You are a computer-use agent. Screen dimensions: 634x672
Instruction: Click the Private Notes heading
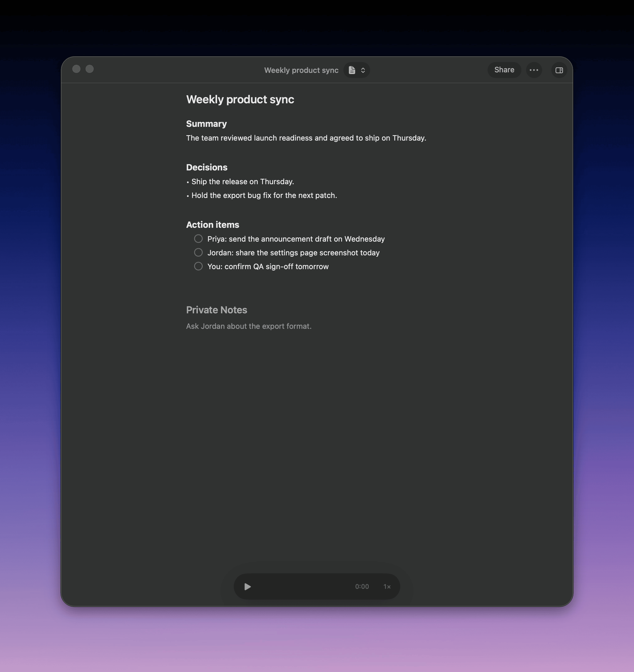217,310
